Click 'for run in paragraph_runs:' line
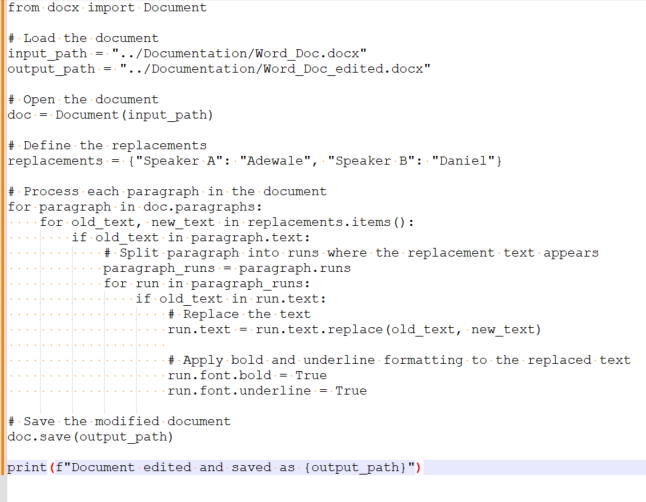This screenshot has height=502, width=646. (x=207, y=284)
